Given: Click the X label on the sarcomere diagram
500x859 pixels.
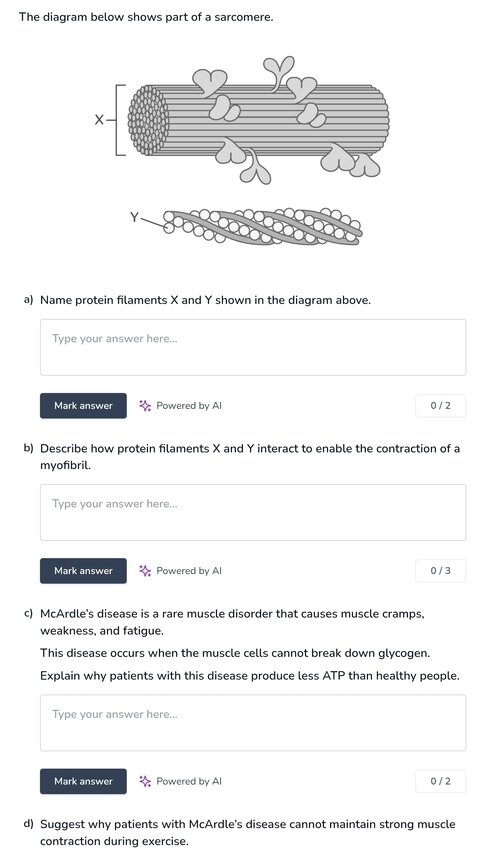Looking at the screenshot, I should point(99,119).
